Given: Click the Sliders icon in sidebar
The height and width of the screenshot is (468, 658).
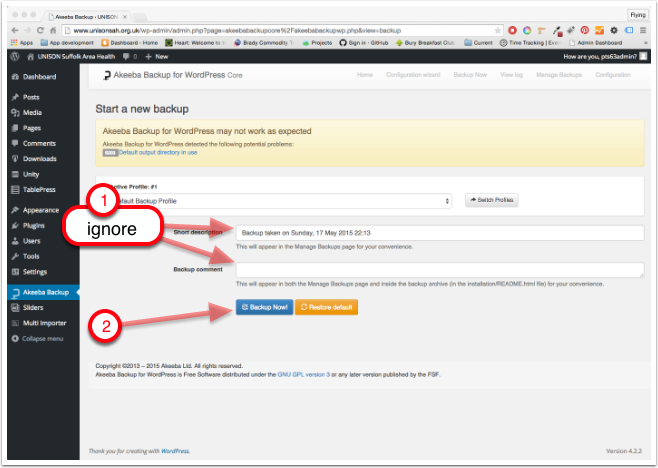Looking at the screenshot, I should click(16, 308).
